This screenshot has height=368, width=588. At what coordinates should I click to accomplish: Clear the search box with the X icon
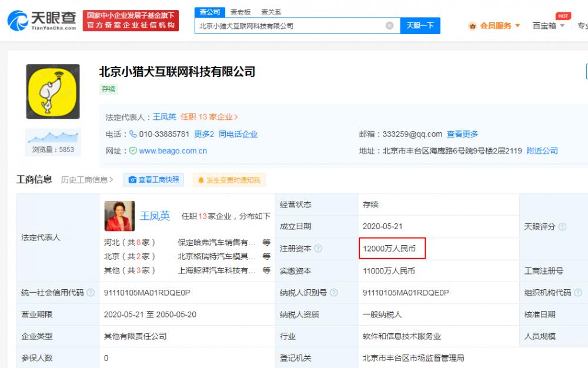(390, 25)
